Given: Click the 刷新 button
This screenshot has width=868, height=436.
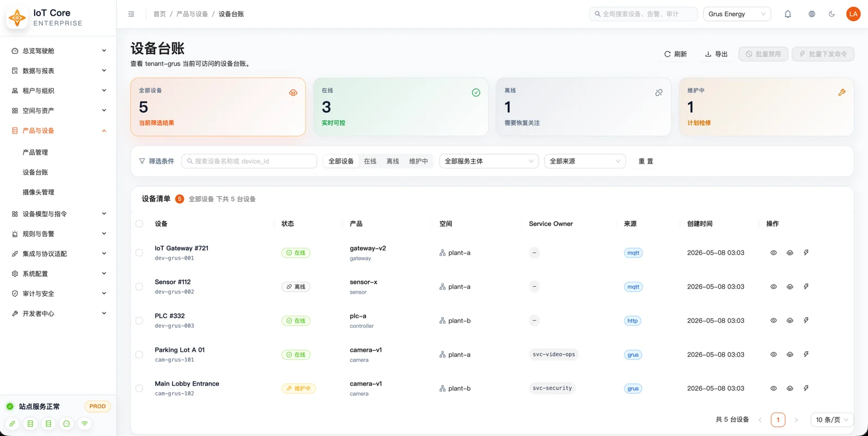Looking at the screenshot, I should tap(675, 54).
